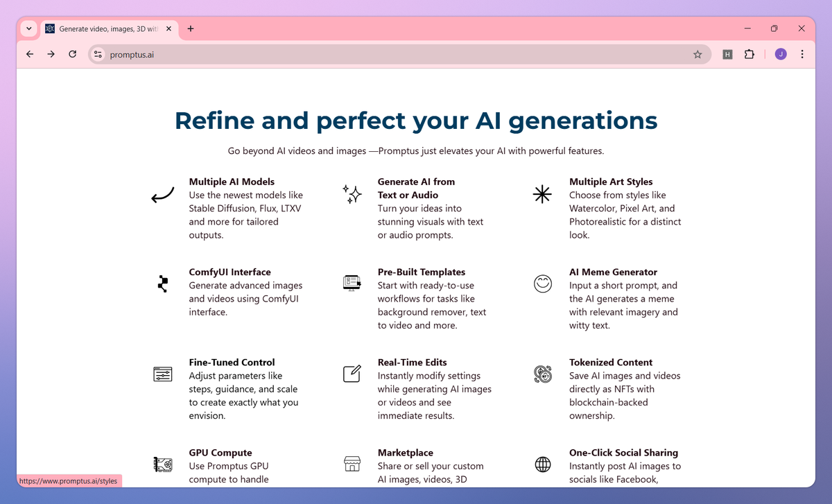The image size is (832, 504).
Task: Click the AI Meme Generator heading
Action: tap(613, 272)
